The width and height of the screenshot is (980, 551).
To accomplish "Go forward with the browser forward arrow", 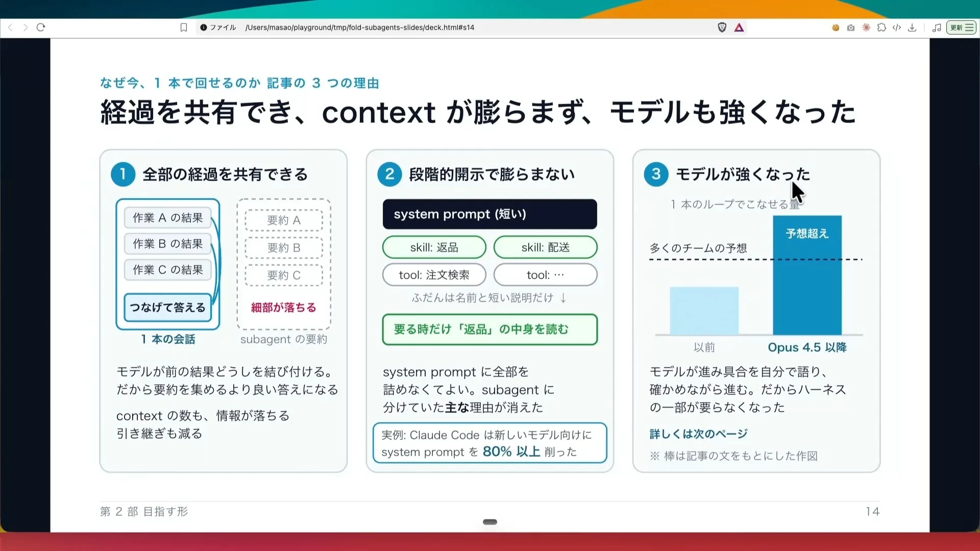I will 25,28.
